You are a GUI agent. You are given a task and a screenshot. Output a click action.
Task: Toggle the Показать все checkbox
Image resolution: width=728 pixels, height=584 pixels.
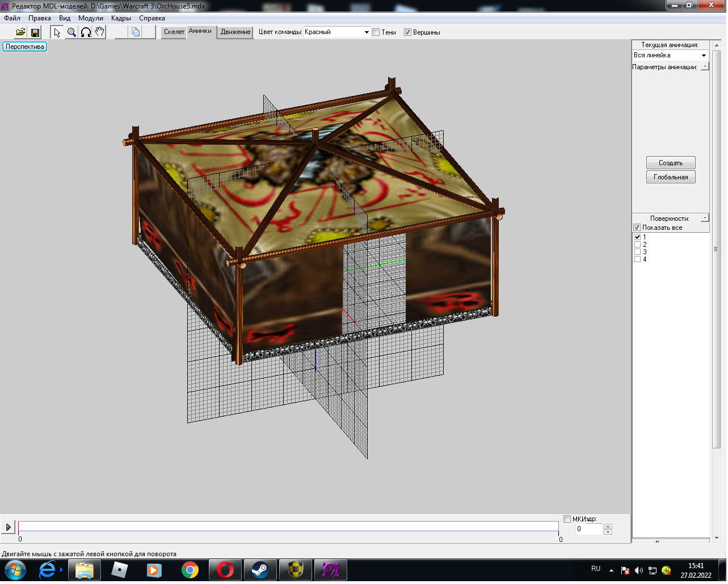[x=637, y=228]
